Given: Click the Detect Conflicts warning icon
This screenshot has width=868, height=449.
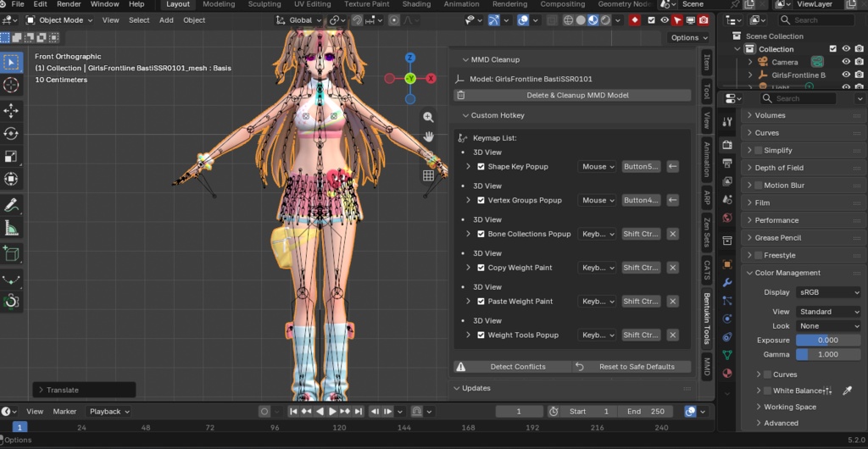Looking at the screenshot, I should tap(460, 367).
